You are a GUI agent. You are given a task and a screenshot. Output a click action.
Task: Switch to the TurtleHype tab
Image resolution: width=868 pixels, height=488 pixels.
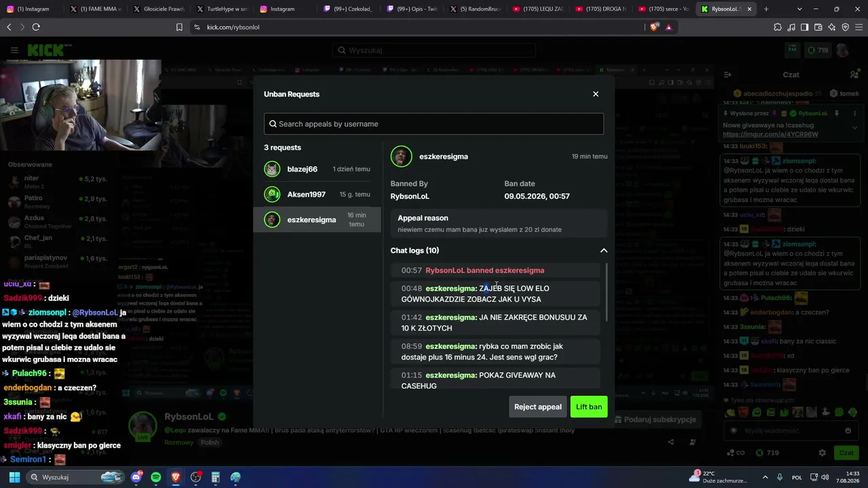click(220, 9)
